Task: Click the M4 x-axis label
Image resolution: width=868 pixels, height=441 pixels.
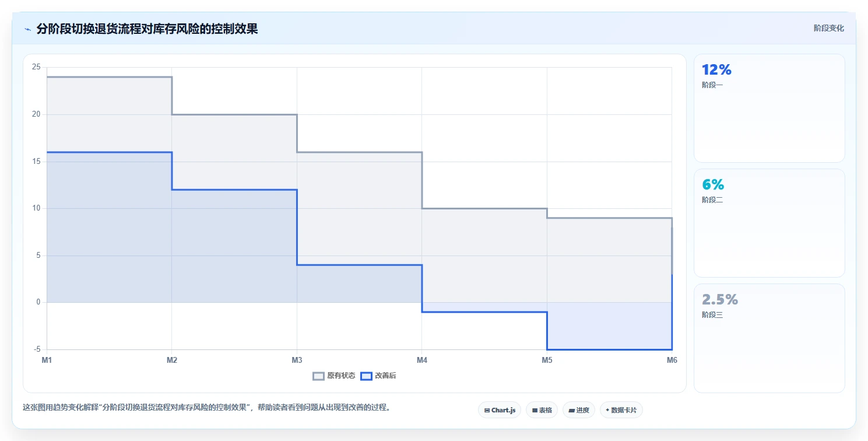Action: click(422, 360)
